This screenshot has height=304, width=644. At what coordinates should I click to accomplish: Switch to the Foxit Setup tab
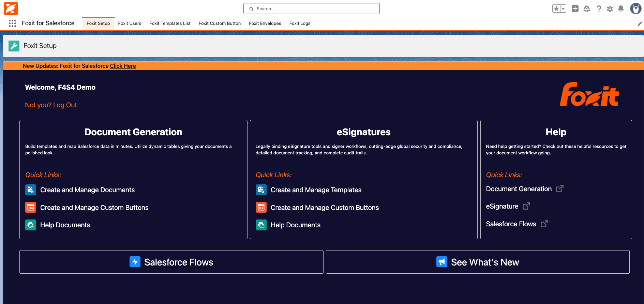tap(98, 23)
